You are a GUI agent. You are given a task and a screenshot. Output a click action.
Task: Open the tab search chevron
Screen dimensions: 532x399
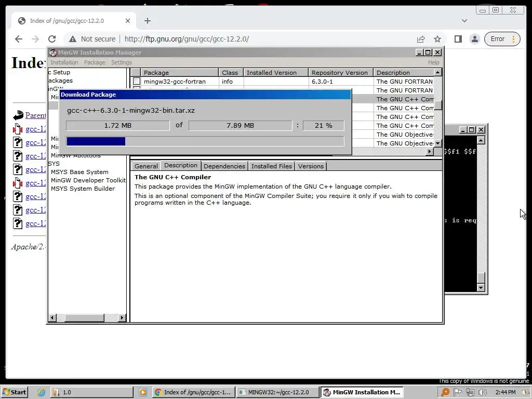[x=464, y=21]
